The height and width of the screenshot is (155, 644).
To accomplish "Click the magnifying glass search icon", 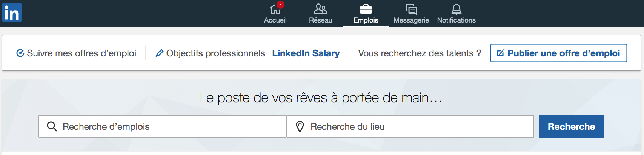I will pos(52,126).
